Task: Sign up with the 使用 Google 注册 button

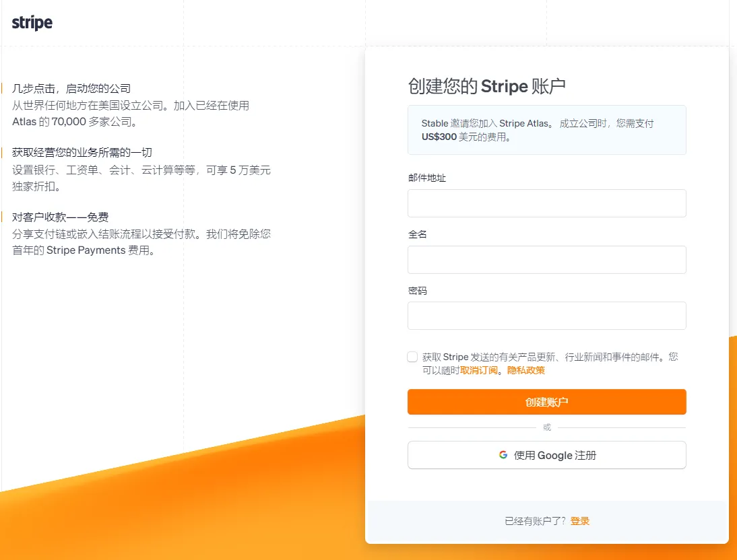Action: 546,455
